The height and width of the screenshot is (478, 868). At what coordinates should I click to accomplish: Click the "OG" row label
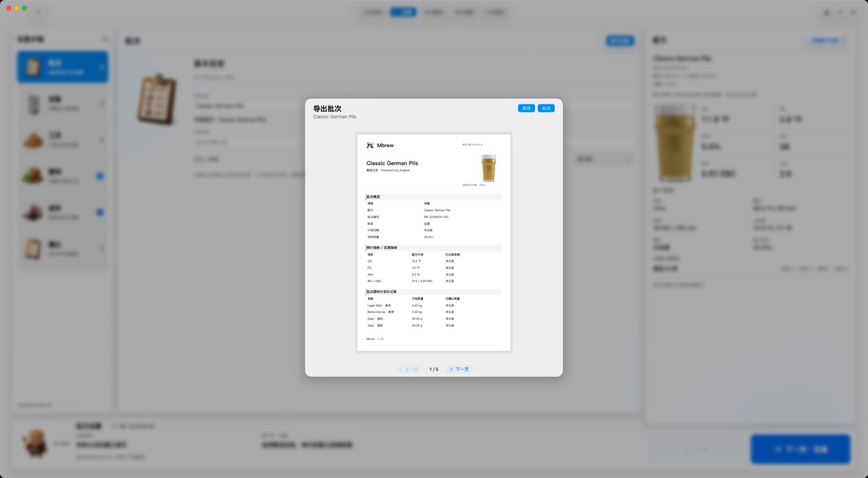point(370,261)
